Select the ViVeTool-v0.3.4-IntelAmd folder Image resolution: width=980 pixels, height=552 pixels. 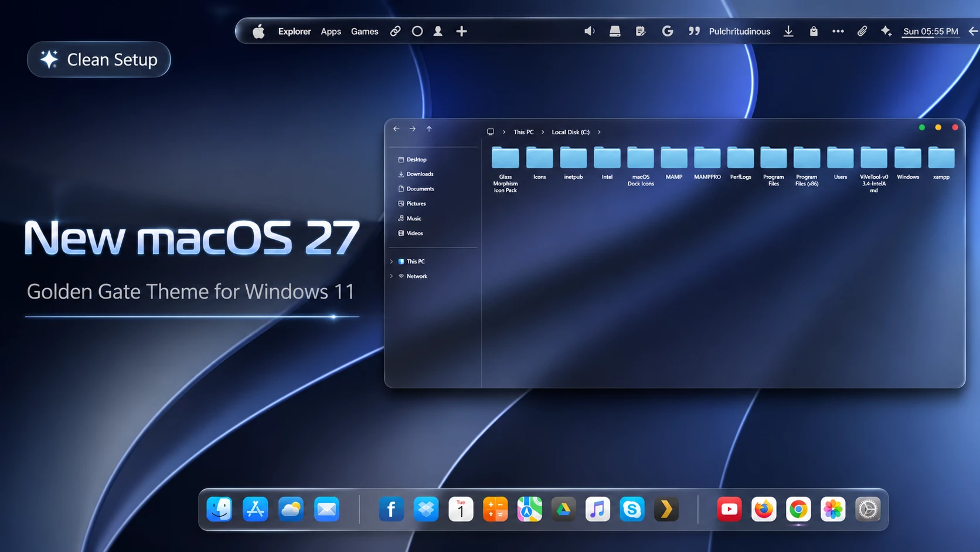coord(874,170)
